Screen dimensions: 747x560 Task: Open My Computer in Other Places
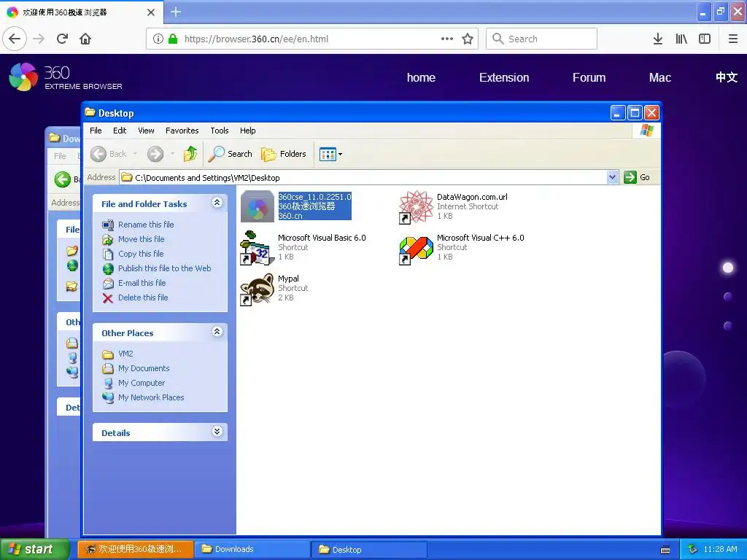142,383
